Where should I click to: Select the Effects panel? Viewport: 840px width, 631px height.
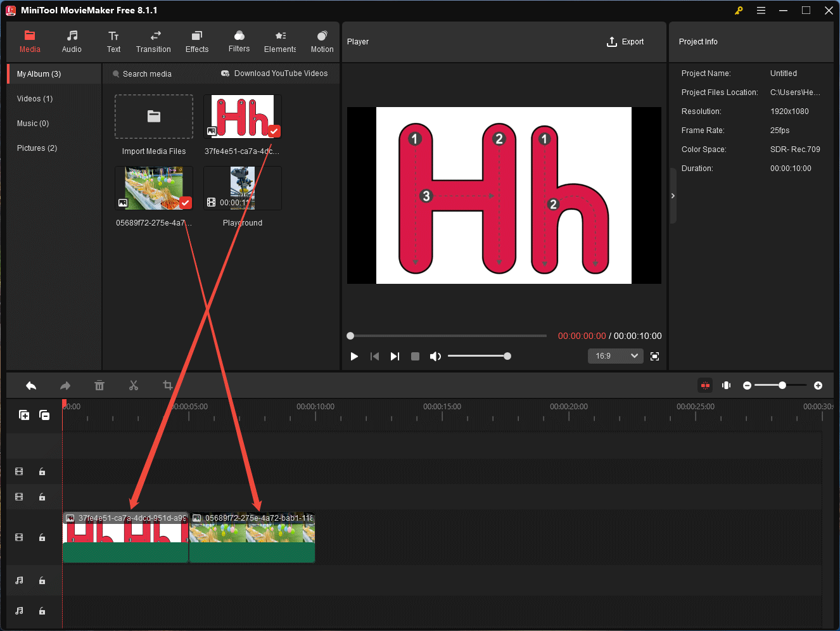point(196,41)
